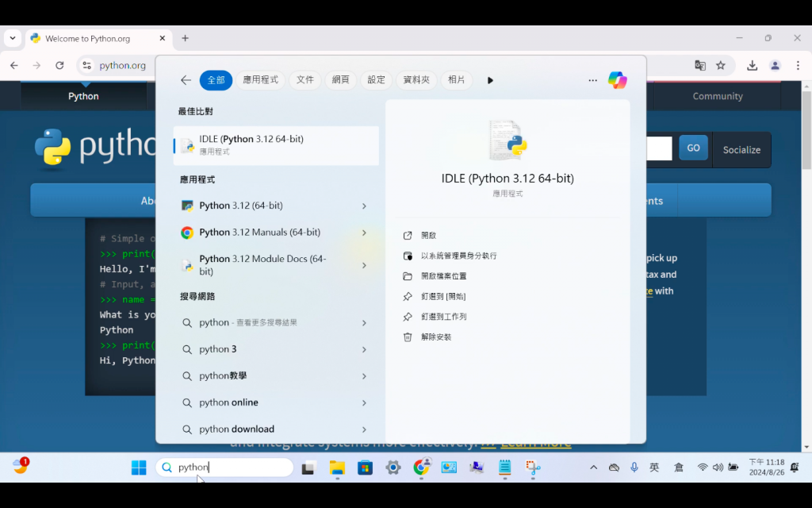Open Snipping Tool on taskbar
Screen dimensions: 812x508
pyautogui.click(x=532, y=468)
